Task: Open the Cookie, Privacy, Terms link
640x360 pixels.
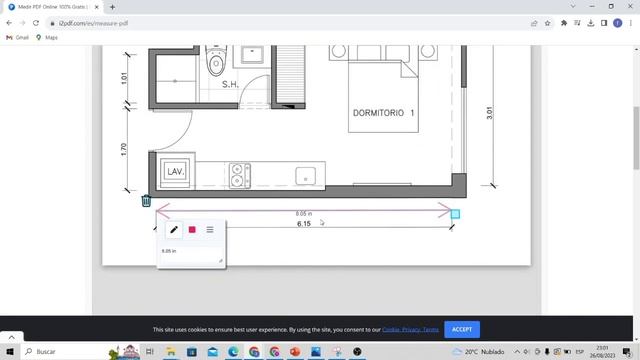Action: click(x=410, y=329)
